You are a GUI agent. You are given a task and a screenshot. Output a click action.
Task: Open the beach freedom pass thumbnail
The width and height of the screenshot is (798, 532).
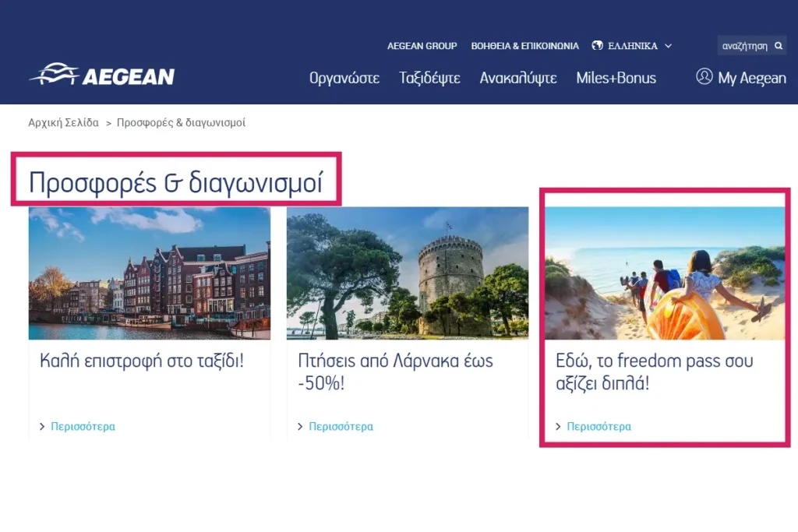666,273
